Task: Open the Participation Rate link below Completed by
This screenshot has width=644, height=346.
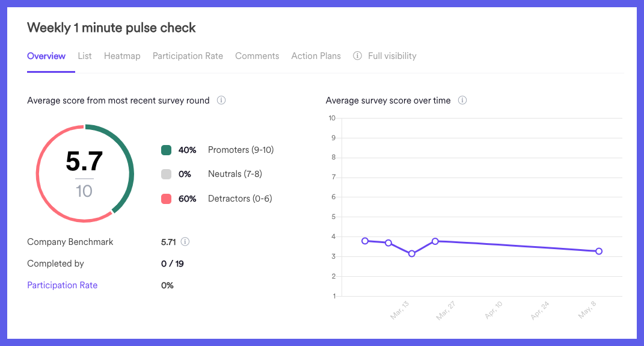Action: tap(63, 285)
